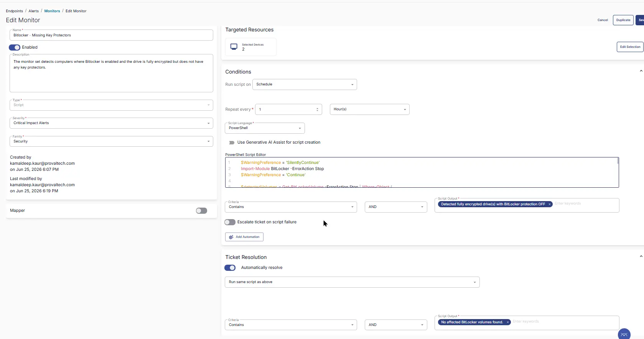Open the Severity dropdown
Screen dimensions: 644x339
tap(111, 123)
